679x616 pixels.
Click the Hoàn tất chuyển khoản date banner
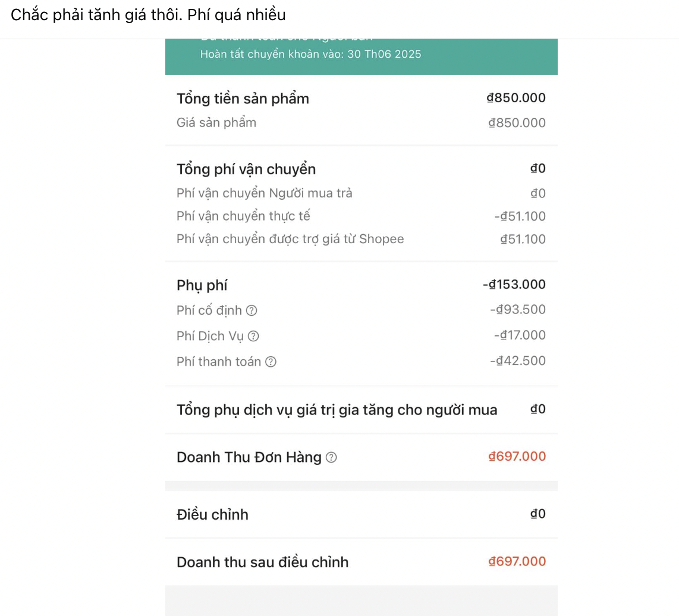click(310, 55)
